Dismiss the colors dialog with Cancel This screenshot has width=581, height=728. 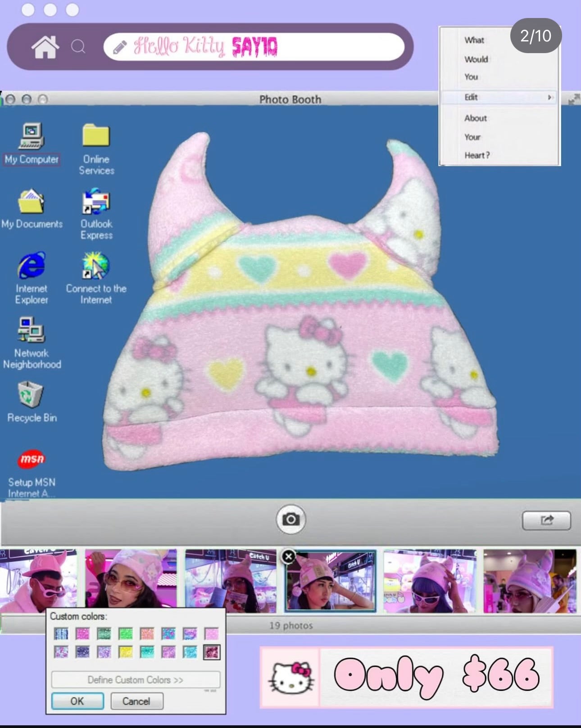(136, 701)
